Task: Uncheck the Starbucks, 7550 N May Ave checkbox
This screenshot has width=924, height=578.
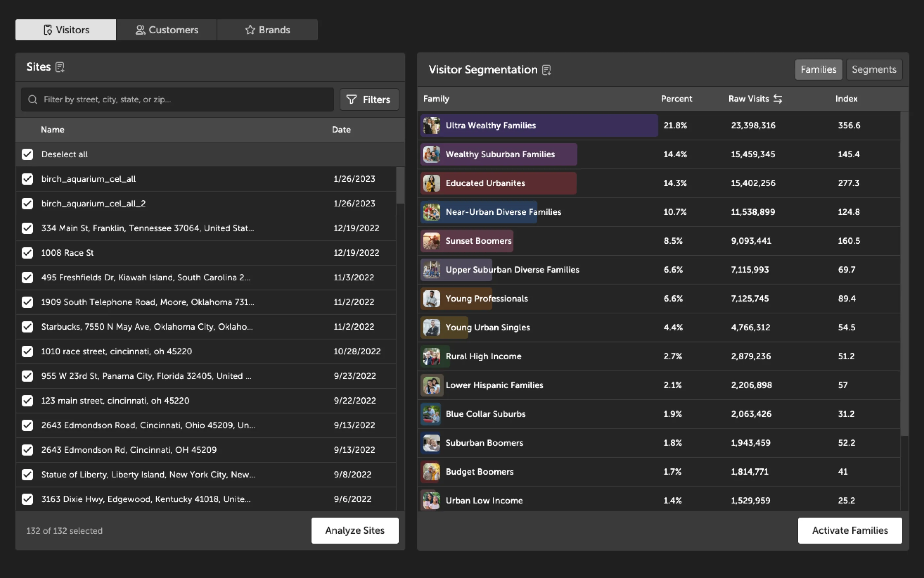Action: [x=27, y=327]
